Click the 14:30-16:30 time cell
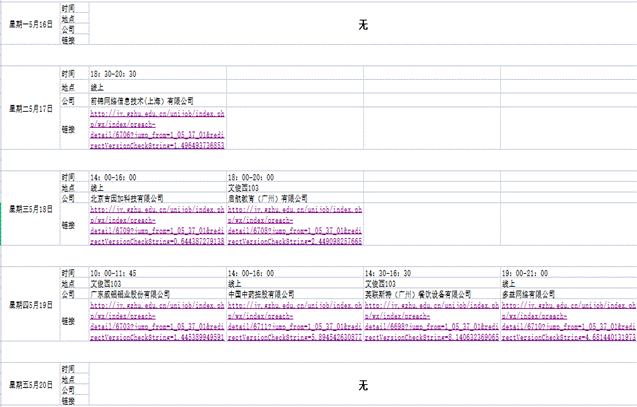 point(430,272)
